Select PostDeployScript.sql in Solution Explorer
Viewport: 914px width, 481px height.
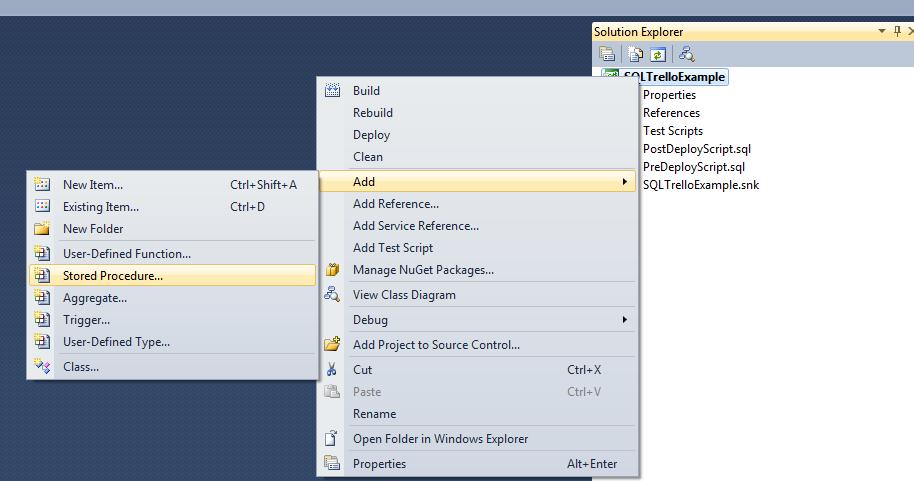(696, 149)
